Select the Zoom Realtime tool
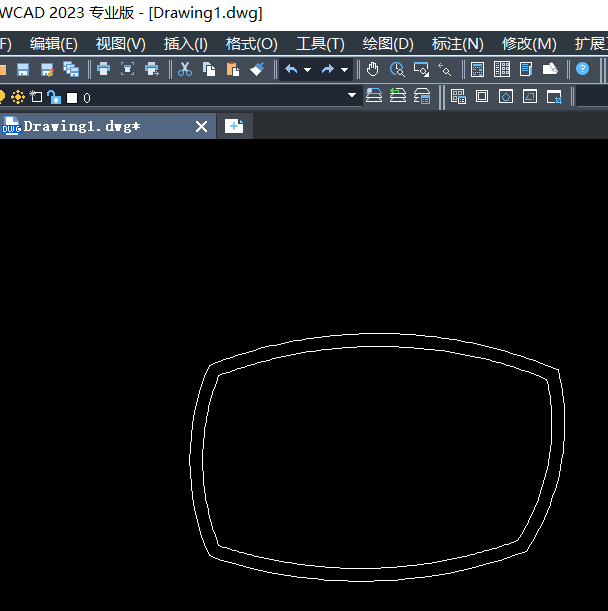The height and width of the screenshot is (611, 608). tap(397, 69)
